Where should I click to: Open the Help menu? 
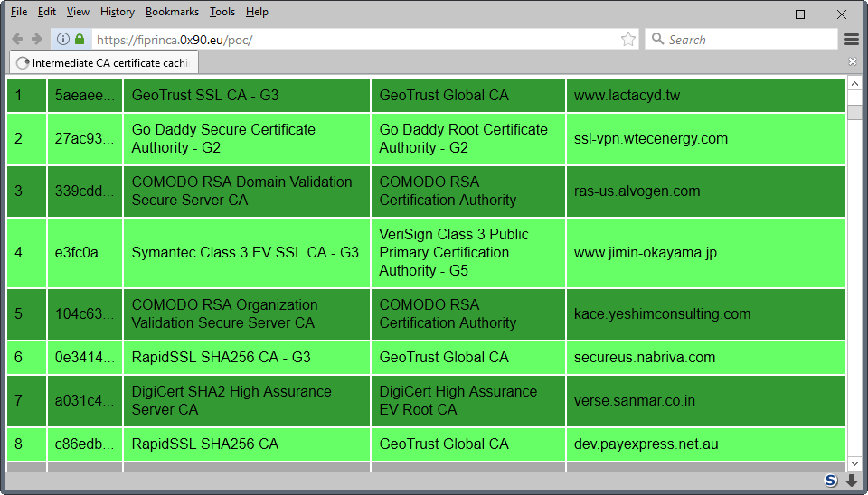(257, 12)
